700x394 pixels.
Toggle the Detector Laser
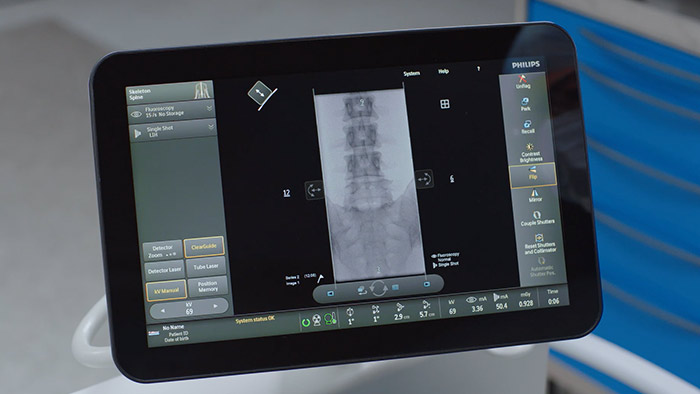tap(164, 270)
